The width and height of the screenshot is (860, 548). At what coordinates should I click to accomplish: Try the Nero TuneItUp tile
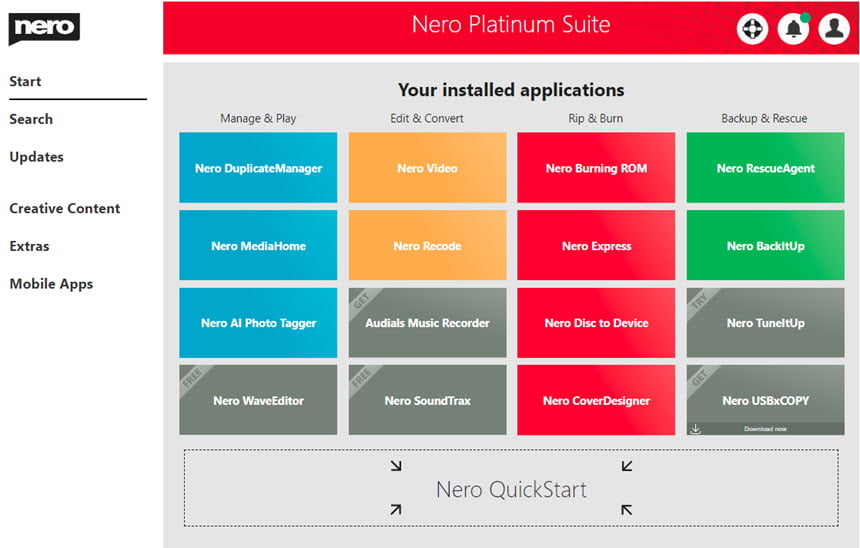[765, 323]
